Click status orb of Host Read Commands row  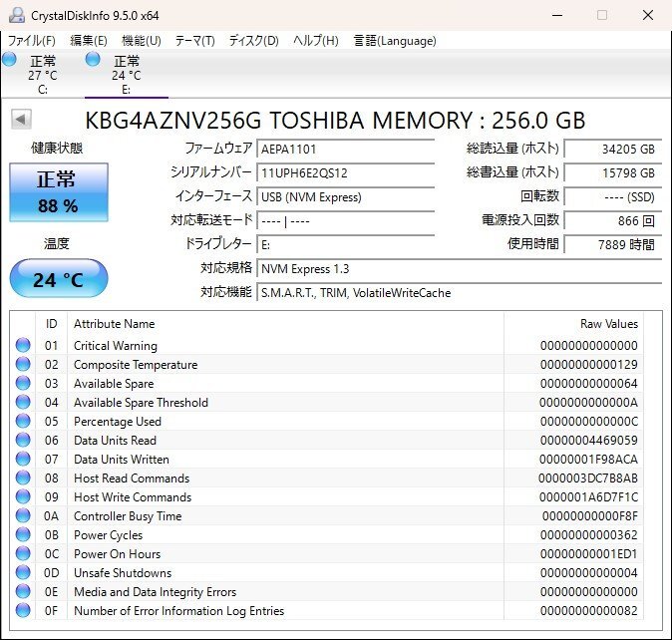[x=23, y=479]
